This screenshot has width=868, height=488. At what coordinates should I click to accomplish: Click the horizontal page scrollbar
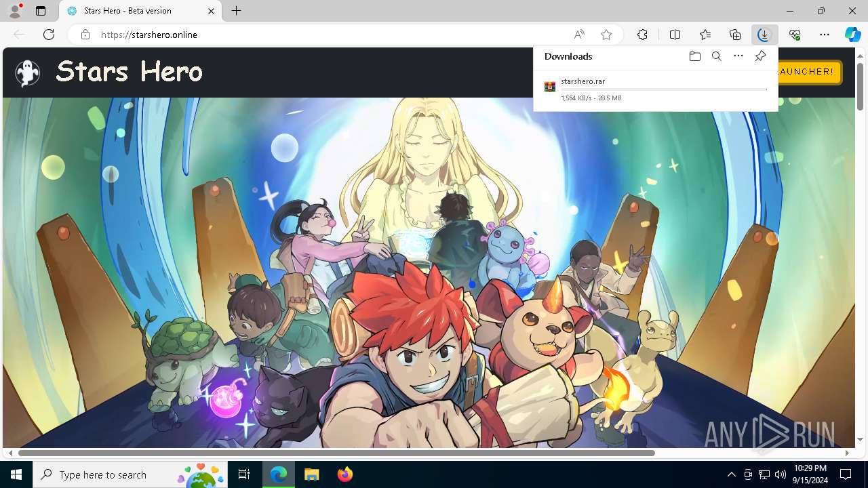(336, 453)
